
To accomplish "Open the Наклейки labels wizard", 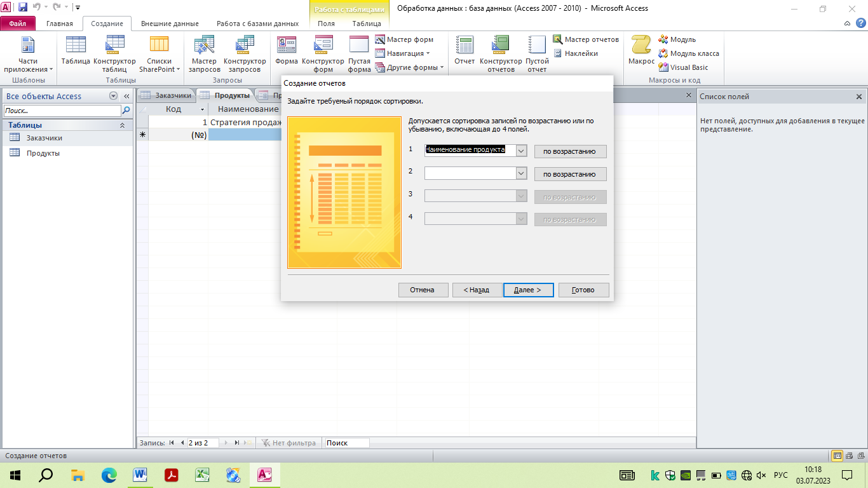I will coord(575,53).
